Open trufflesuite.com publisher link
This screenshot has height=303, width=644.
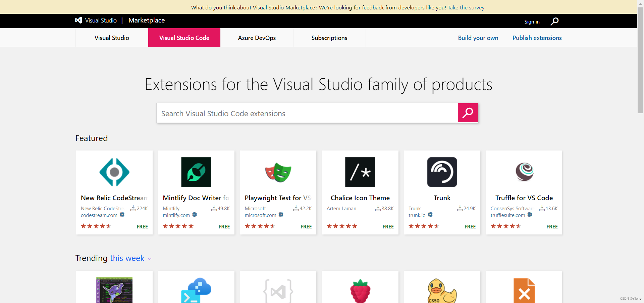508,215
